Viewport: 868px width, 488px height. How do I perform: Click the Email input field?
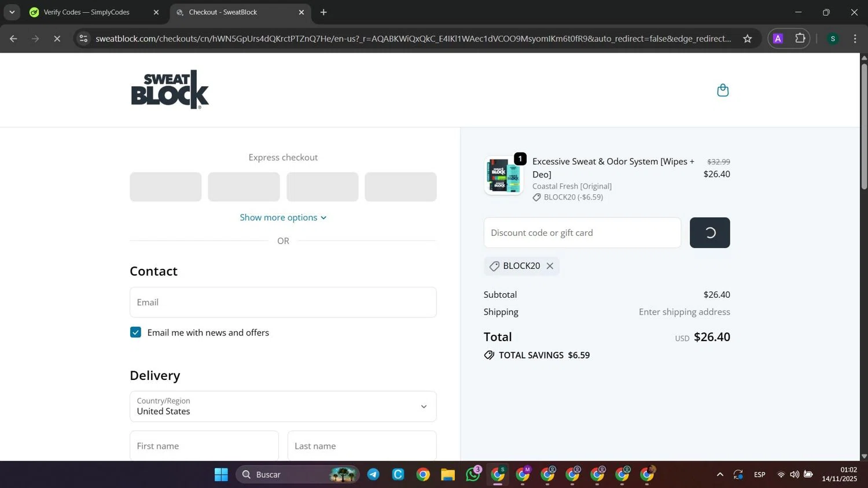[x=283, y=302]
